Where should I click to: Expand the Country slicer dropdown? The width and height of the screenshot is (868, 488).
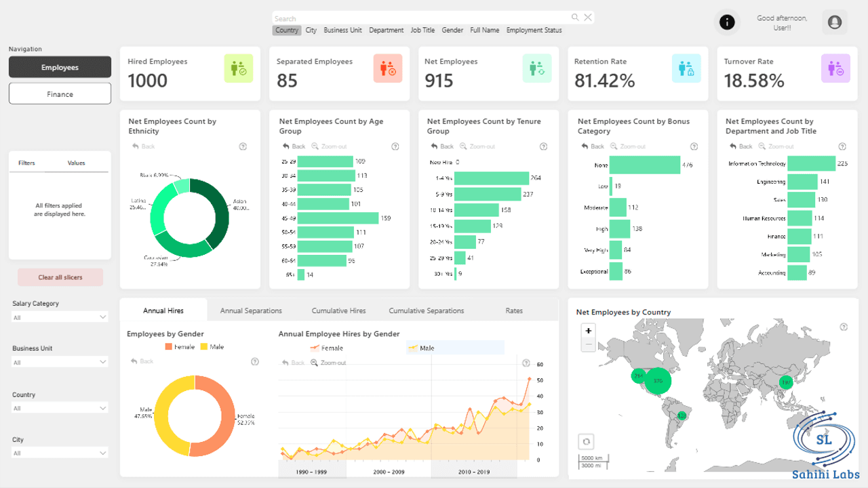pyautogui.click(x=60, y=408)
